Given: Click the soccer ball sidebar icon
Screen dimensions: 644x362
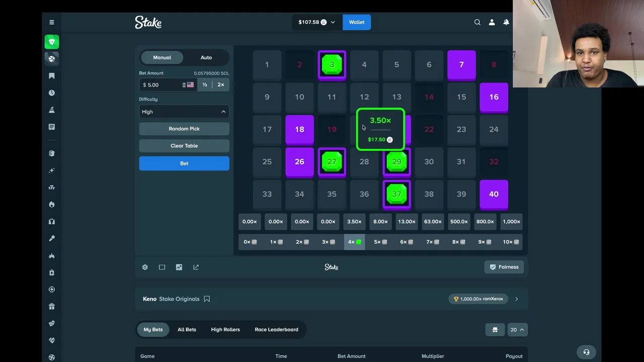Looking at the screenshot, I should click(51, 357).
